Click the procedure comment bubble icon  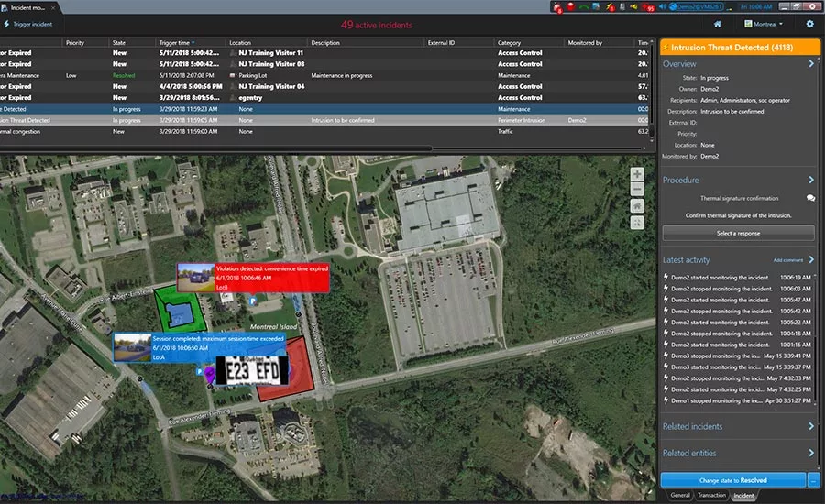coord(810,198)
